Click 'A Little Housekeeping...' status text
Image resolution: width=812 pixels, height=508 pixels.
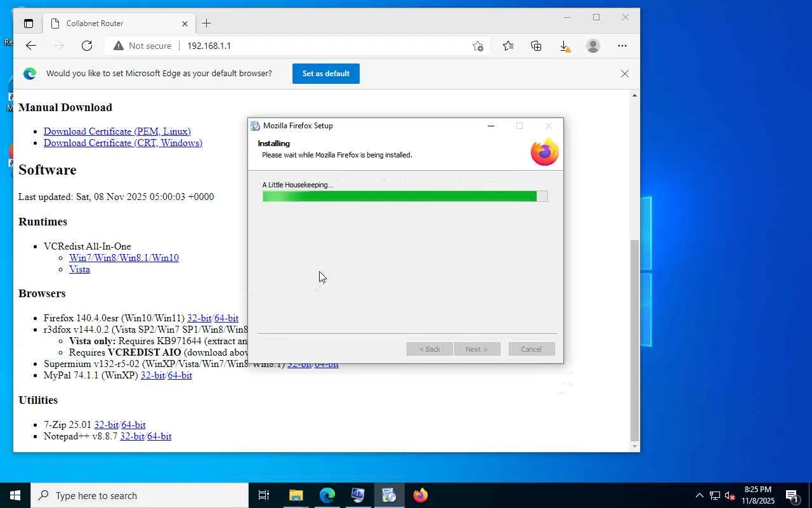[298, 185]
